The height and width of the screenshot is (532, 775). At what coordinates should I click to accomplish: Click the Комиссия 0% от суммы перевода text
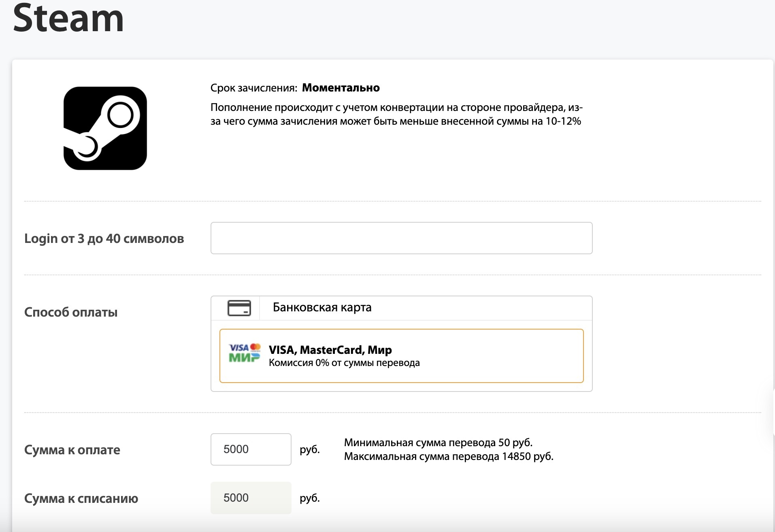tap(344, 363)
